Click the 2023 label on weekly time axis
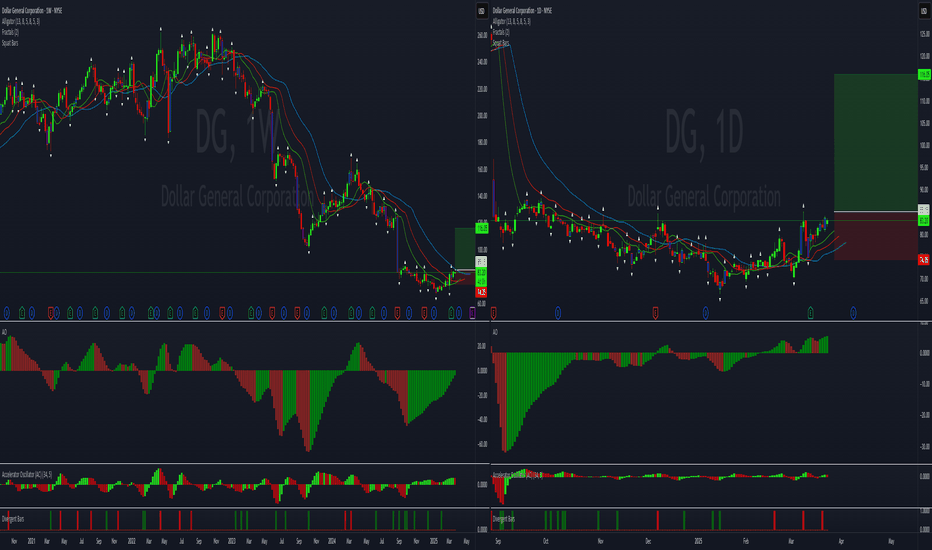This screenshot has height=550, width=932. click(x=232, y=541)
